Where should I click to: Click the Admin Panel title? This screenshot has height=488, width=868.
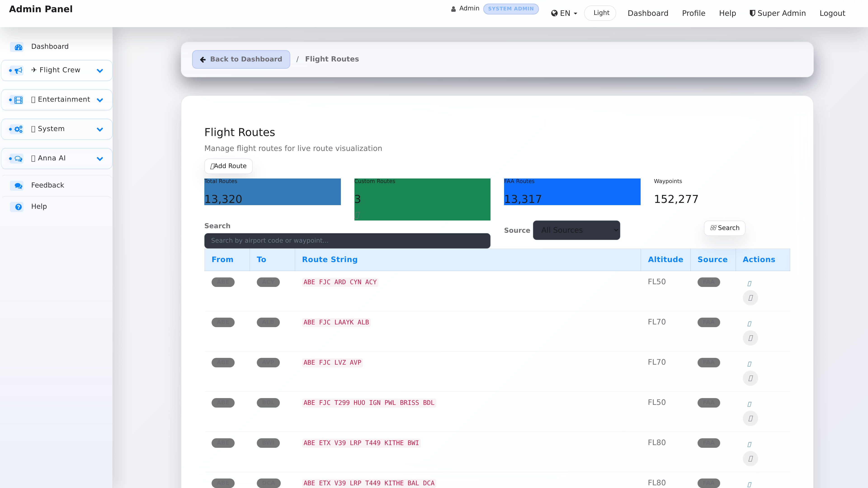click(41, 9)
